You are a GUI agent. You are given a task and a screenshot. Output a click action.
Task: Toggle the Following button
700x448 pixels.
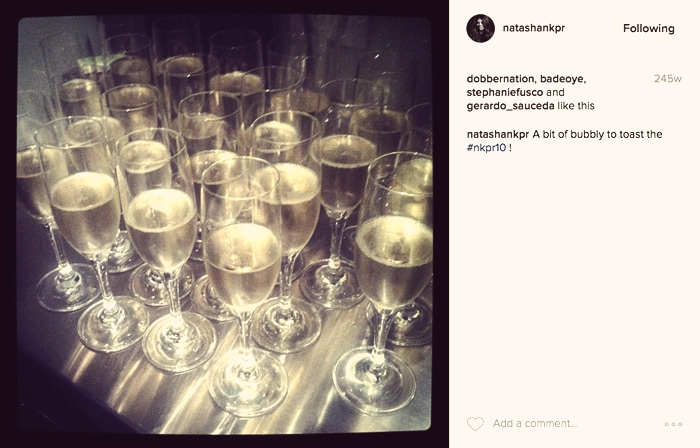pos(648,29)
